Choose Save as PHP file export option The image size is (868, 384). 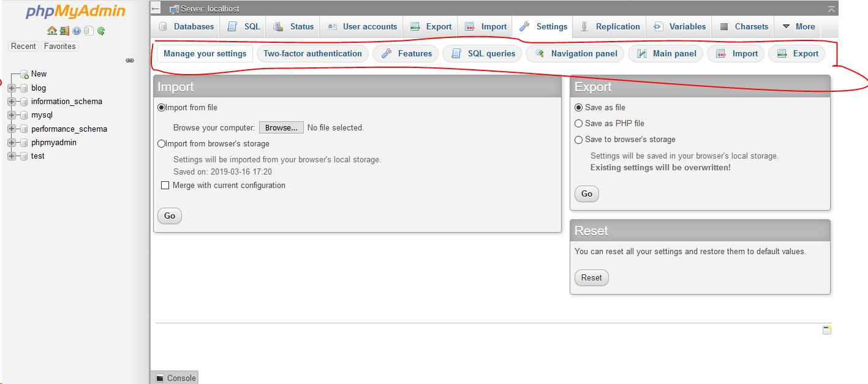tap(579, 123)
